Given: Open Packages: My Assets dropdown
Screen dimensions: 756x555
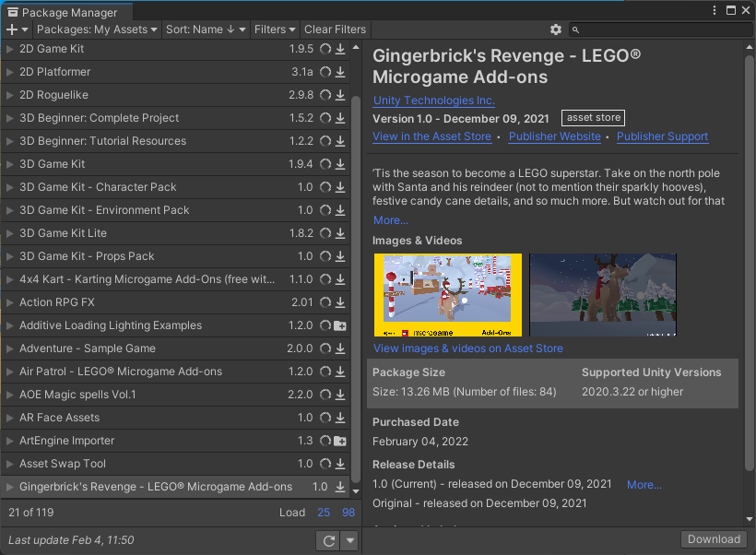Looking at the screenshot, I should [97, 30].
